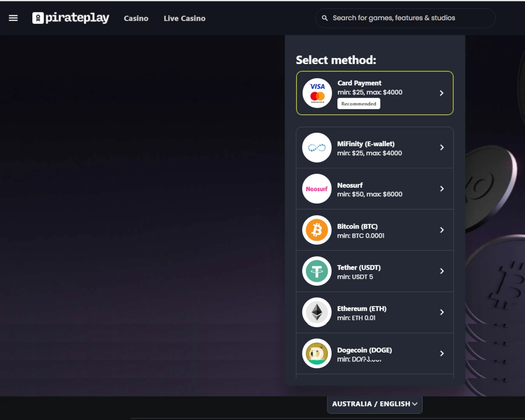Select the Card Payment label
This screenshot has height=420, width=525.
pos(359,83)
